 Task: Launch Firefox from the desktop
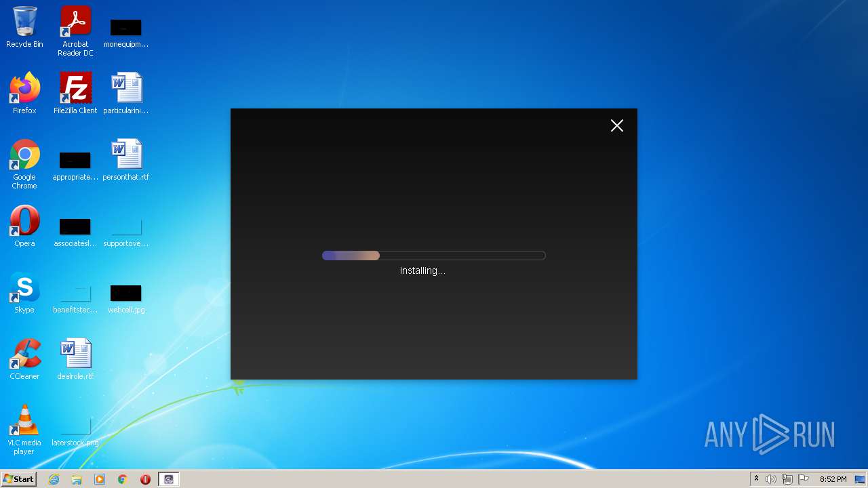click(x=24, y=94)
